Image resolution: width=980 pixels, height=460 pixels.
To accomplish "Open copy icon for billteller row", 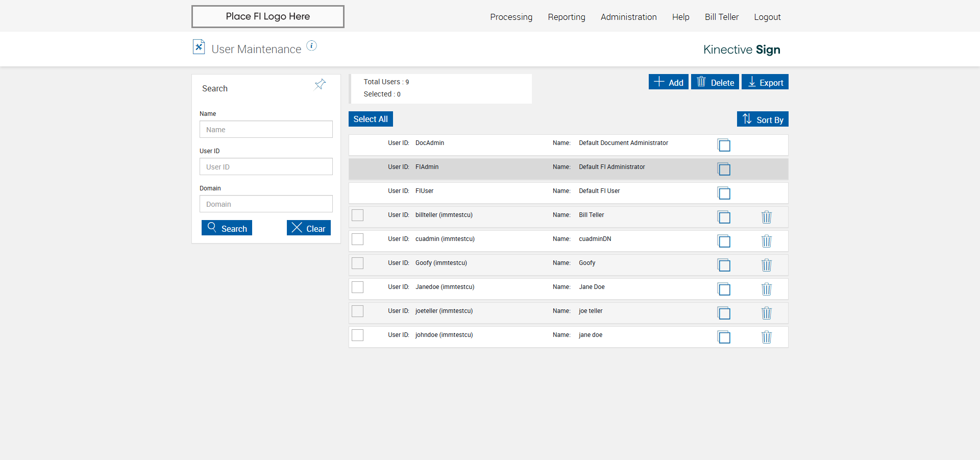I will [724, 217].
